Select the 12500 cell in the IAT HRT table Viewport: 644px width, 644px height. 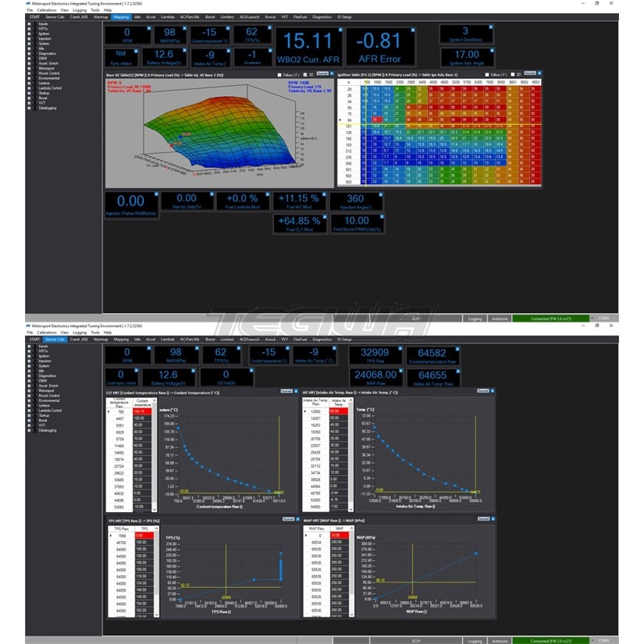315,411
